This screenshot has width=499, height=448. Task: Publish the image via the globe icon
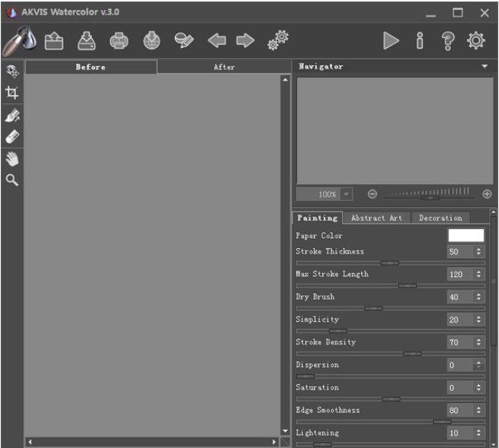151,40
